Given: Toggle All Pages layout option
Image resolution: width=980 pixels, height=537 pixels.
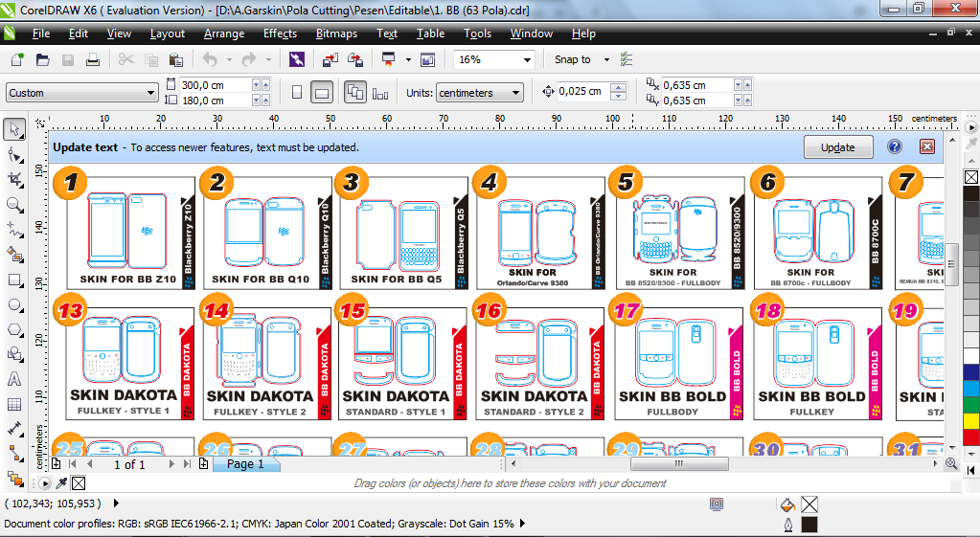Looking at the screenshot, I should click(355, 93).
